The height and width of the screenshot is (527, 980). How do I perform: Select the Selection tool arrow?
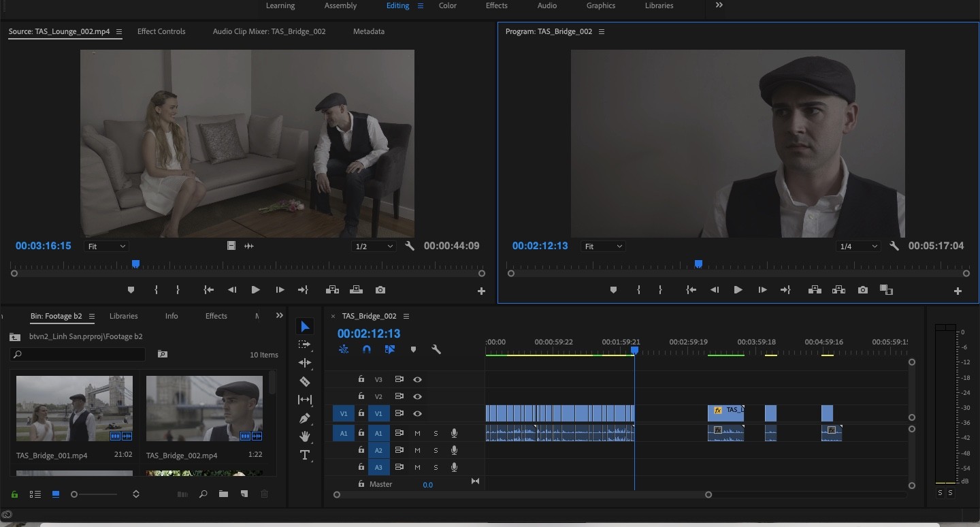coord(305,327)
